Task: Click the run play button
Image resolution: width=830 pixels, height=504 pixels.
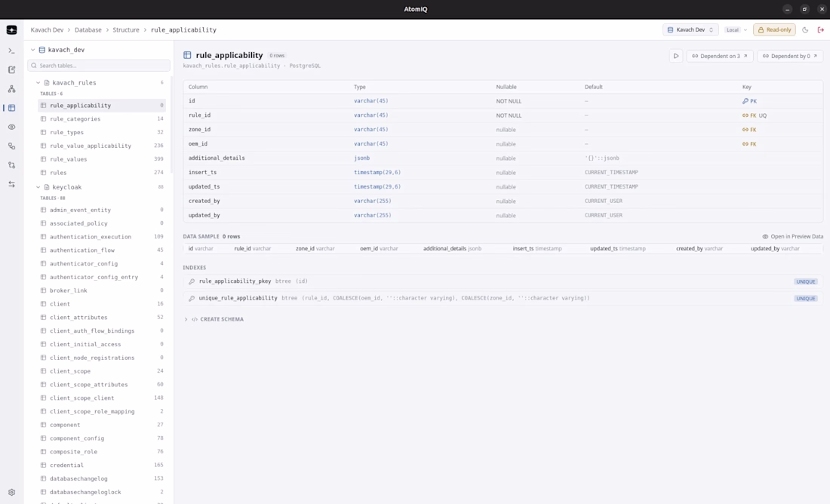Action: [x=676, y=56]
